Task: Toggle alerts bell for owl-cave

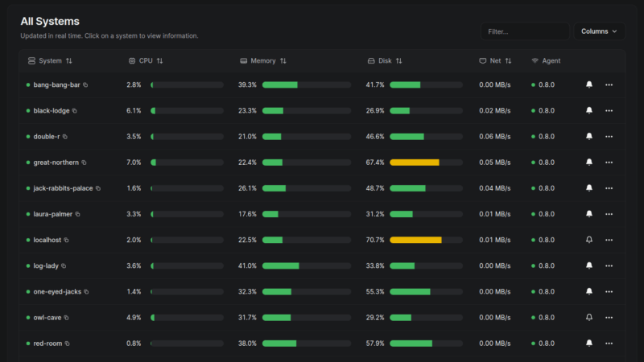Action: [x=588, y=317]
